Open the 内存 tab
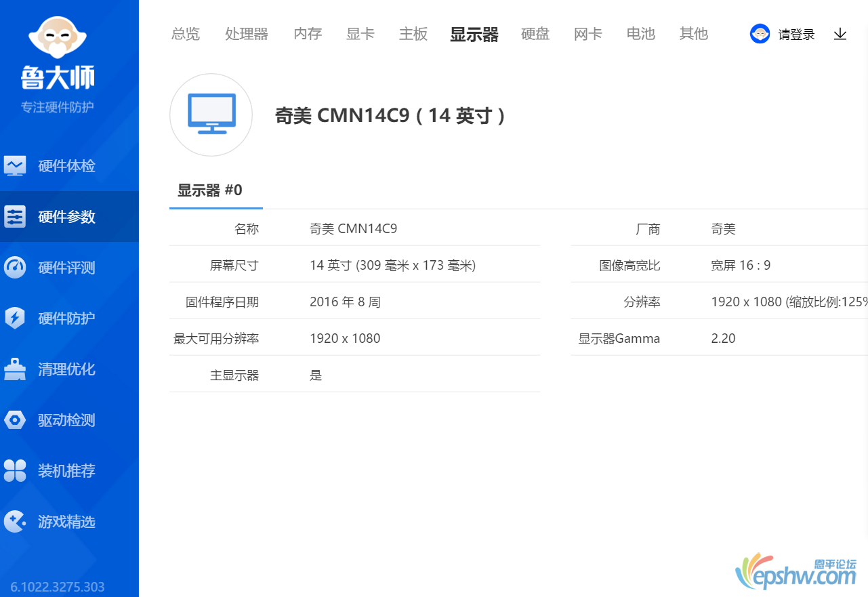Image resolution: width=868 pixels, height=597 pixels. [x=308, y=34]
